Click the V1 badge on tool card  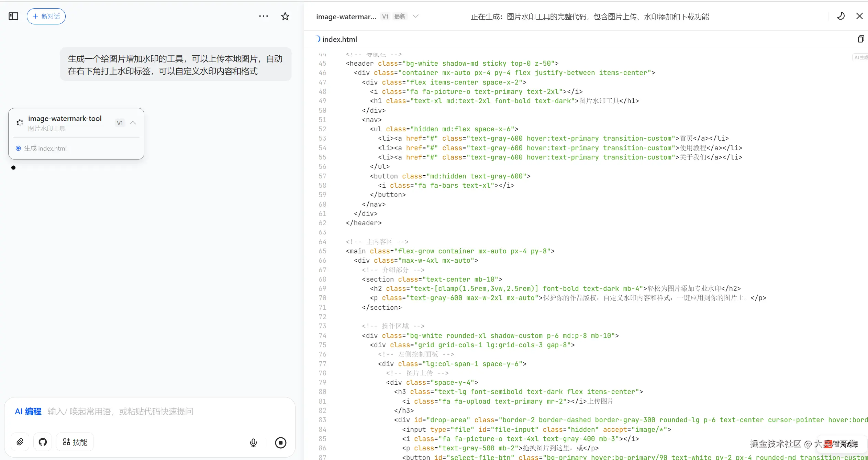pyautogui.click(x=120, y=123)
